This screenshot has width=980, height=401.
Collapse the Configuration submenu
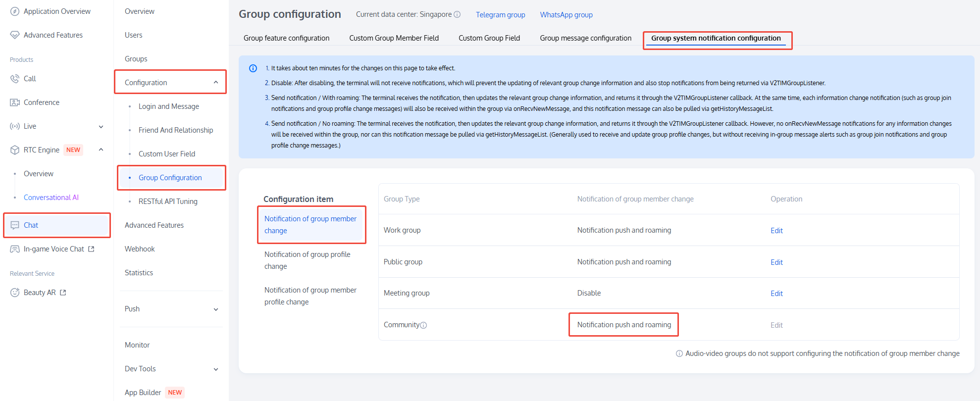[x=216, y=83]
